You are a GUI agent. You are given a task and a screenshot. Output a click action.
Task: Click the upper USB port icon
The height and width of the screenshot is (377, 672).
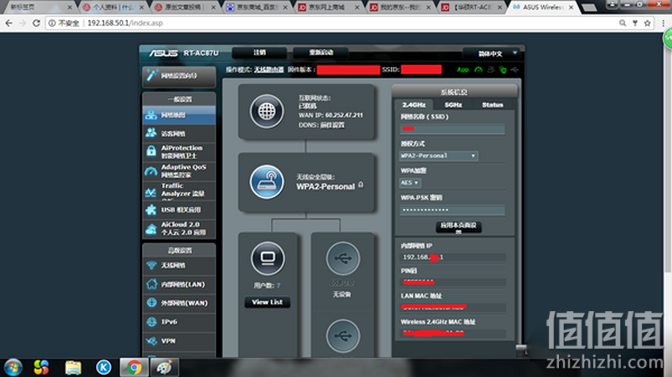click(343, 258)
